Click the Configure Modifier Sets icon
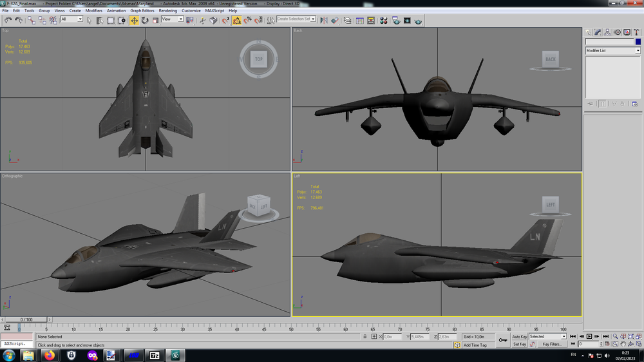This screenshot has height=362, width=644. tap(634, 104)
